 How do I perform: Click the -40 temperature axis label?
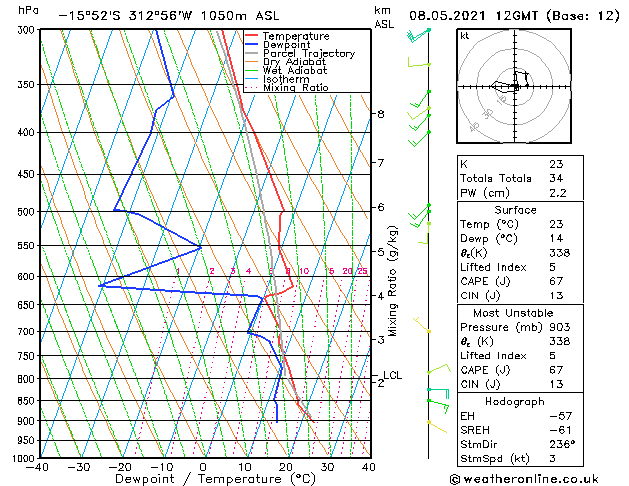pos(37,467)
